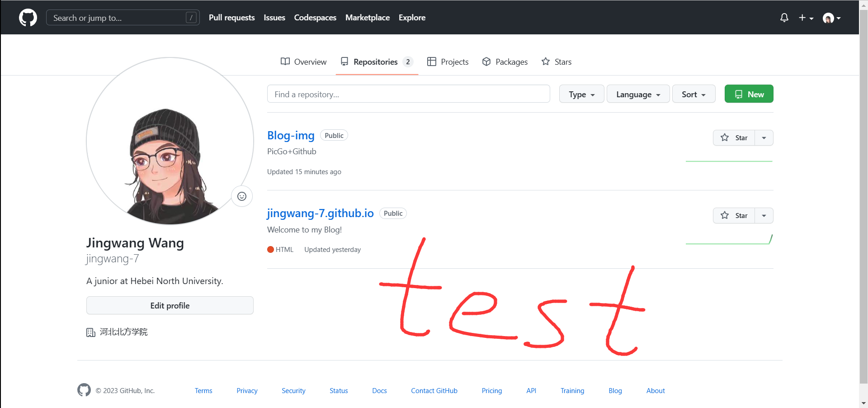This screenshot has height=408, width=868.
Task: Open the Security footer link
Action: 293,391
